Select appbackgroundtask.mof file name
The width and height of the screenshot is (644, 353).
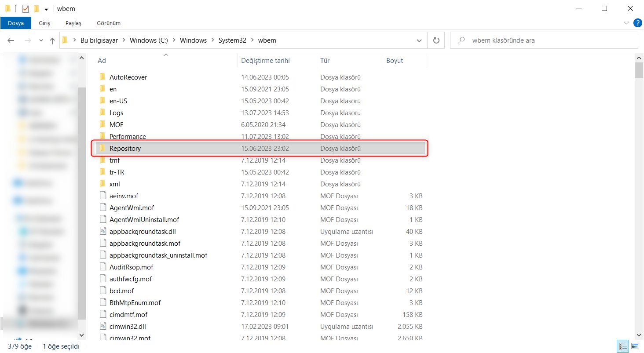(145, 243)
